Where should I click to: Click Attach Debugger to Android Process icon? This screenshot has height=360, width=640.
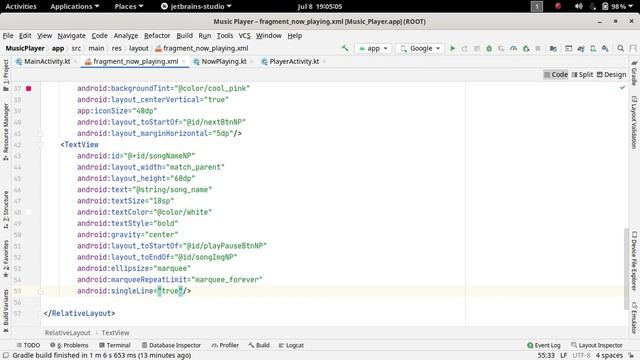pos(526,48)
